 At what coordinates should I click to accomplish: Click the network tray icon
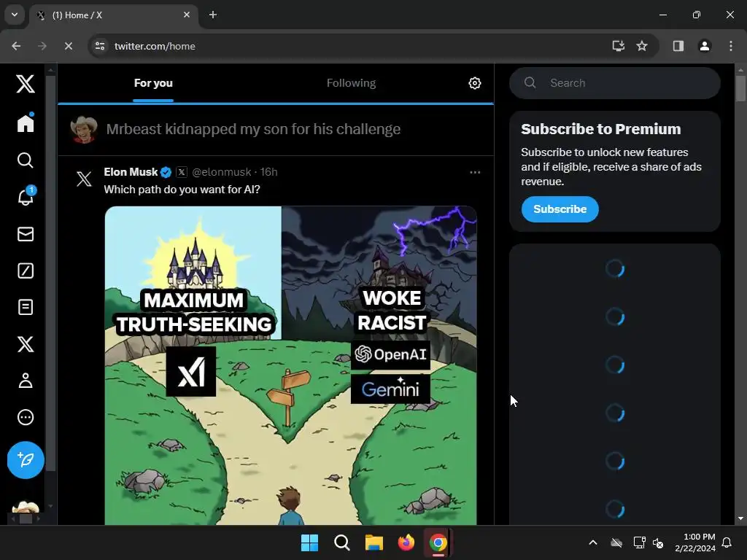coord(639,542)
